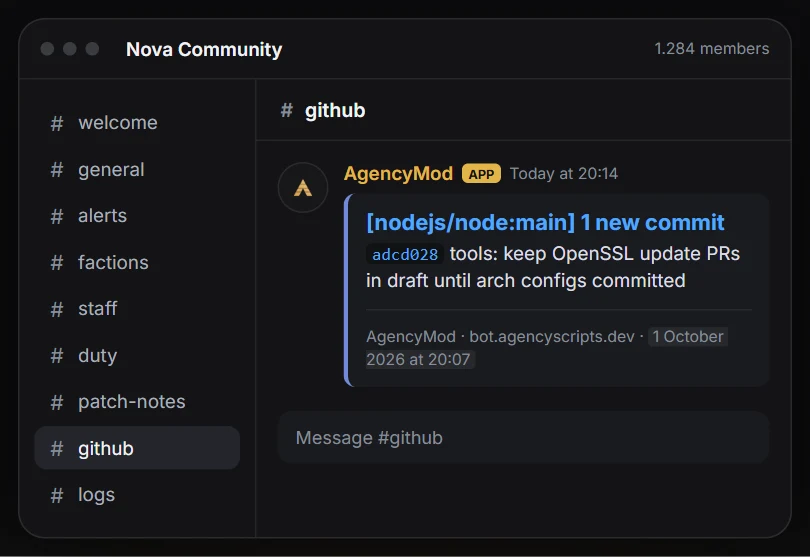Click the APP badge next to AgencyMod
This screenshot has height=557, width=810.
481,174
